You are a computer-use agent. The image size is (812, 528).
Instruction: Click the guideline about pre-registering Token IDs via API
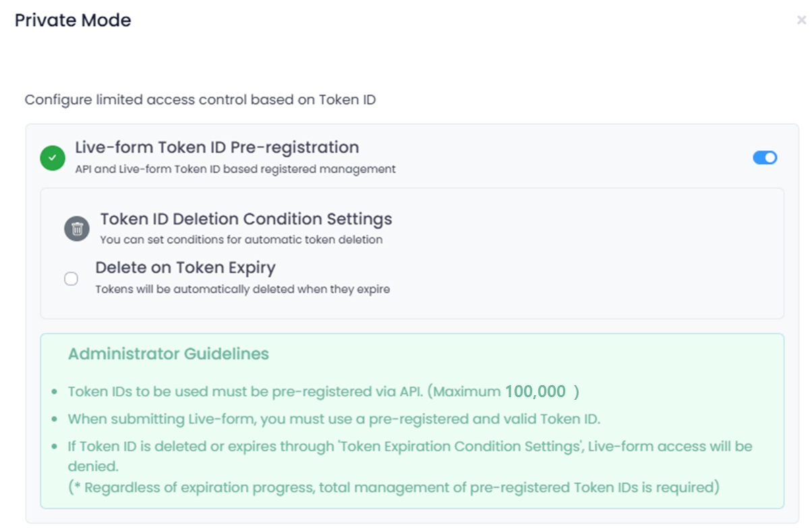click(x=283, y=392)
